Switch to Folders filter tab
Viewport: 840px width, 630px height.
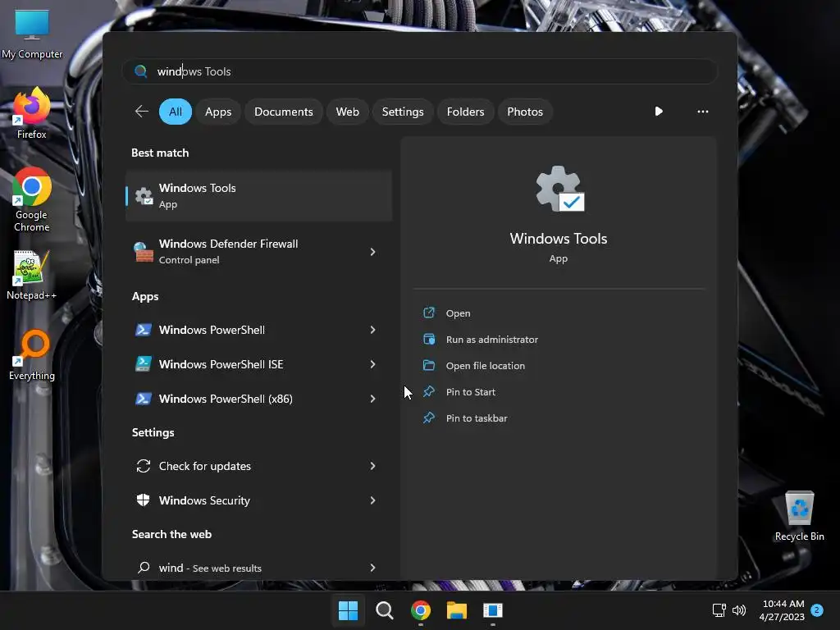[465, 112]
